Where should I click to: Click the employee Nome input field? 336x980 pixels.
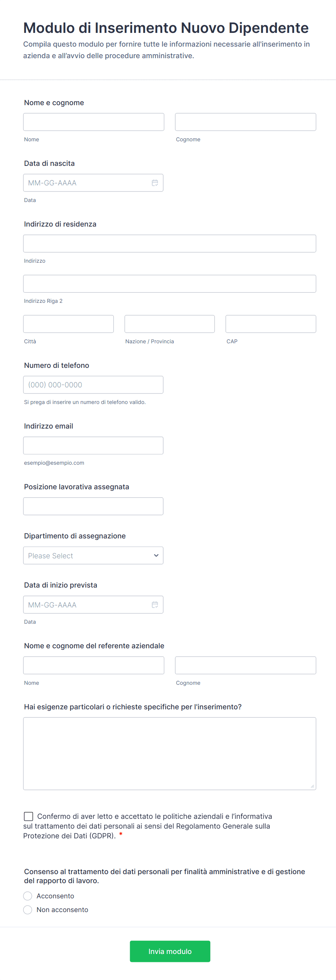coord(94,122)
